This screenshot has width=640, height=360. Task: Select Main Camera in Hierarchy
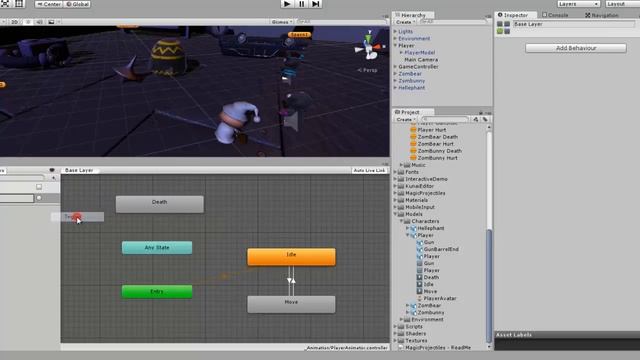click(421, 60)
